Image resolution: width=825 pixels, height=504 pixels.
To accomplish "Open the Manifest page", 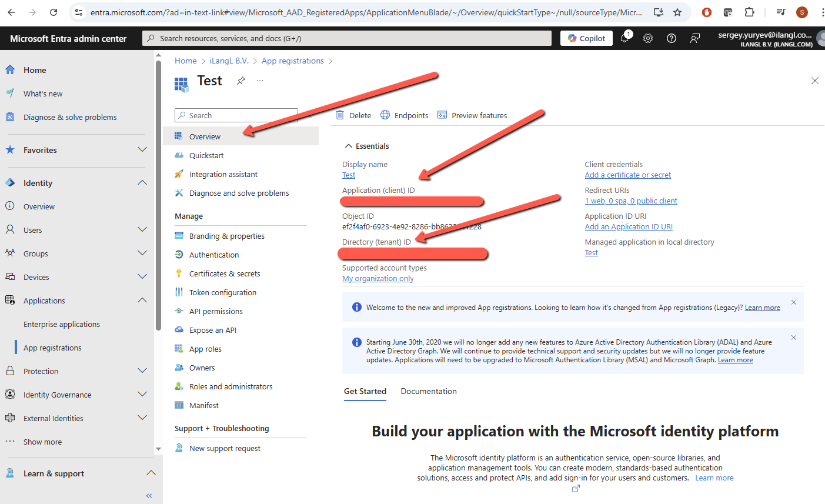I will pyautogui.click(x=204, y=405).
